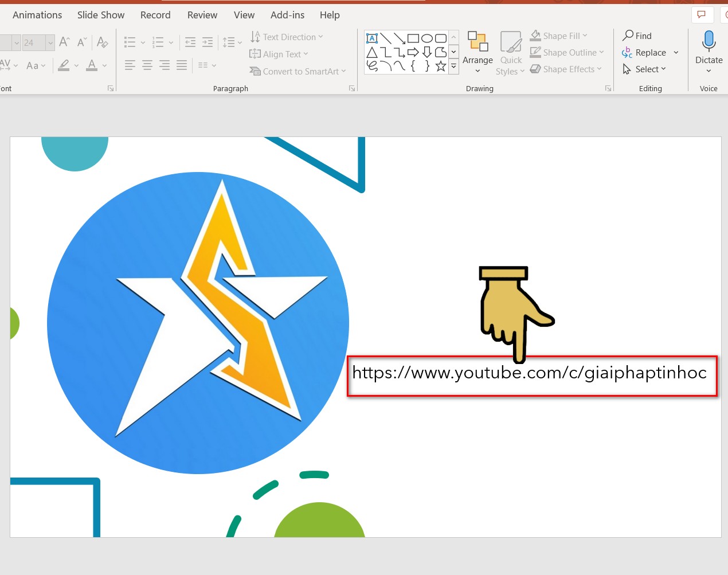Apply the text highlight color
The image size is (728, 575).
tap(64, 65)
